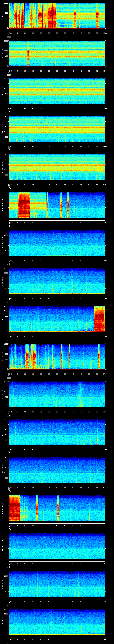
Task: Open the 18:59:00 spectrogram panel
Action: 57,470
